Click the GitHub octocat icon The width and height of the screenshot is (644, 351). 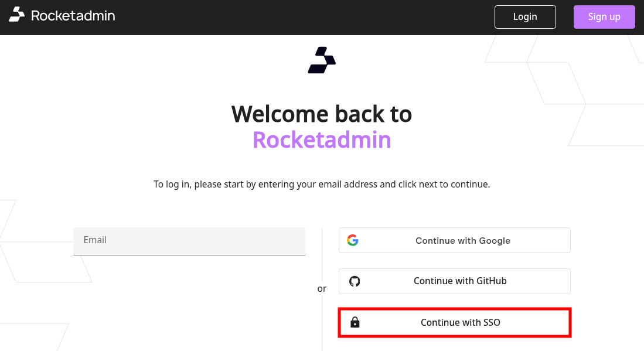tap(355, 281)
